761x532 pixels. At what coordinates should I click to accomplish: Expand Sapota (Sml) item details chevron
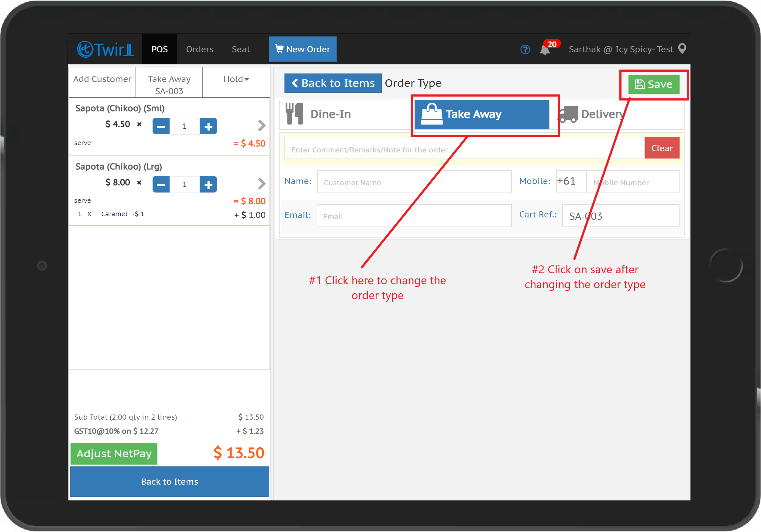(261, 125)
